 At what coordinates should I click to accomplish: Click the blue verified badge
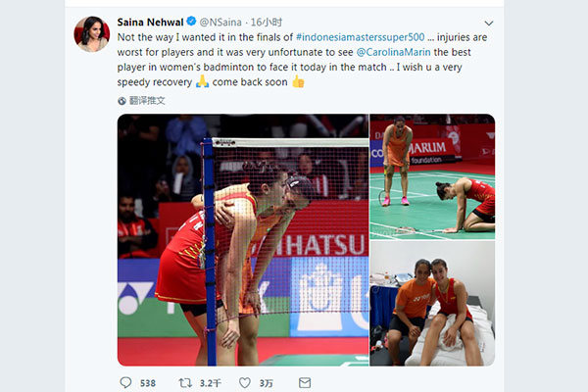coord(191,22)
